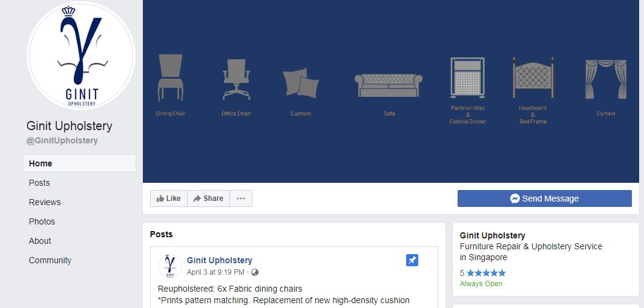
Task: Open the Community section
Action: coord(50,260)
